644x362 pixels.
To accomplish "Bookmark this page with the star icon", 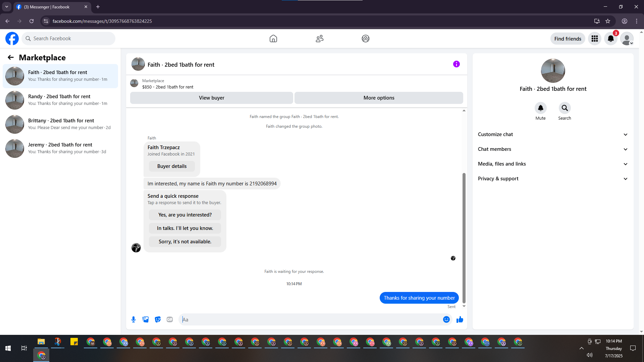I will (608, 21).
